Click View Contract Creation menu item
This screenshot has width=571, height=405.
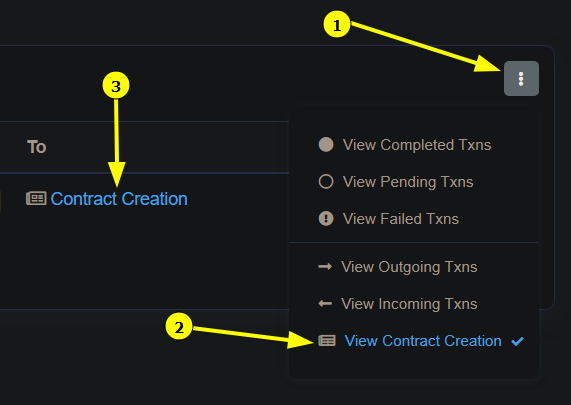coord(414,341)
